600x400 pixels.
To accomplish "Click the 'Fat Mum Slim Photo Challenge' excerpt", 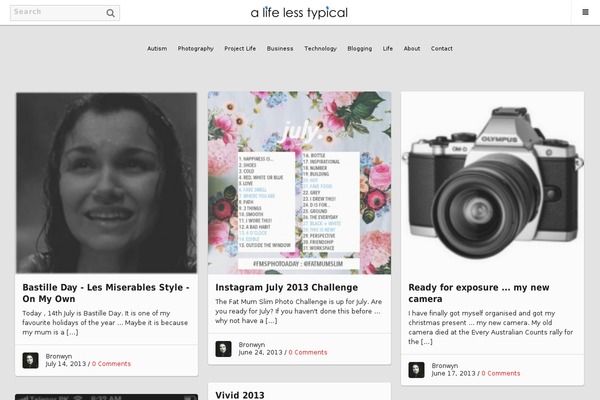I will [298, 311].
